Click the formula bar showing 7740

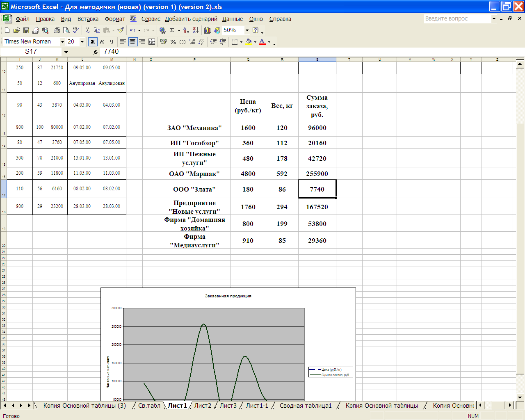[312, 52]
